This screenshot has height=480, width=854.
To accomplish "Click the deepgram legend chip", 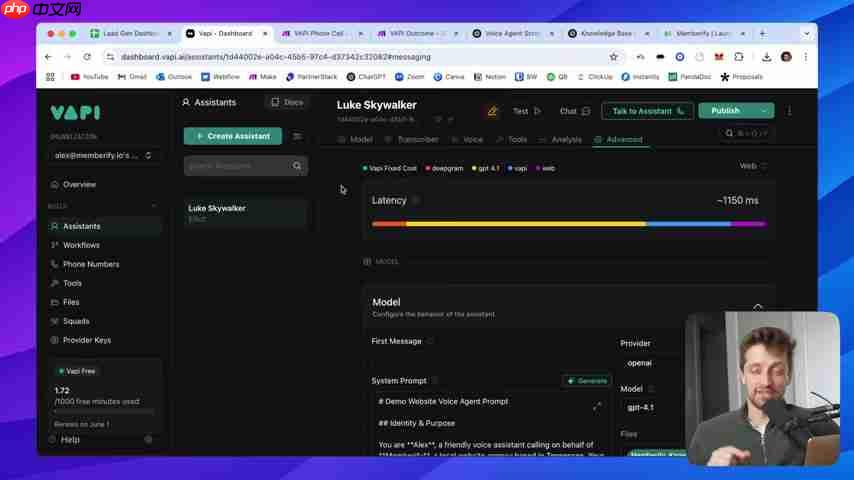I will (x=444, y=168).
